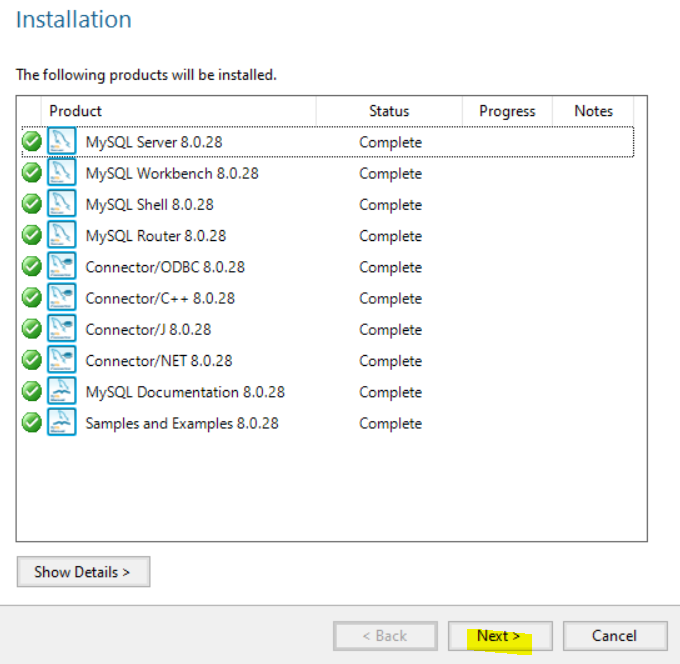Click the Connector/NET 8.0.28 product icon

point(62,360)
